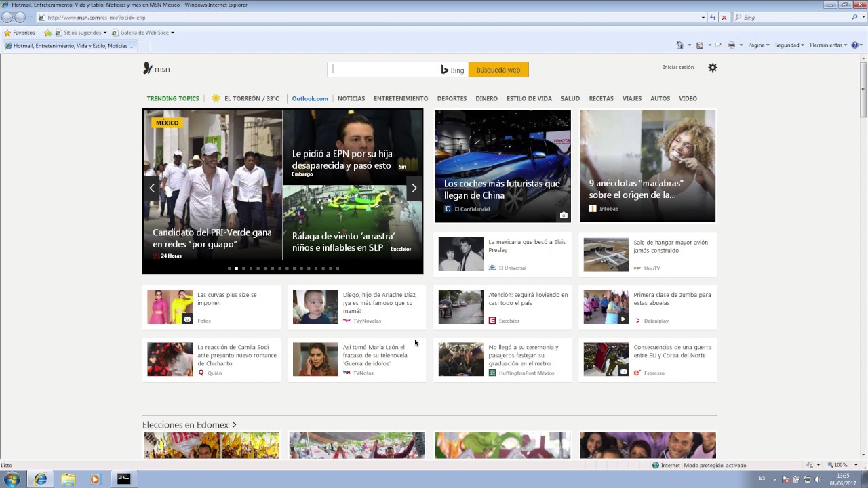868x488 pixels.
Task: Open the Outlook.com link
Action: point(310,98)
